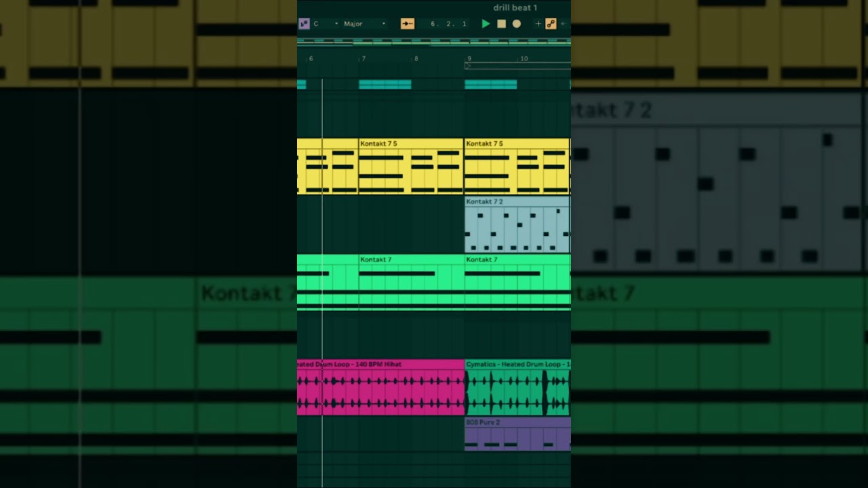Stop playback with the Stop button
This screenshot has width=868, height=488.
point(501,24)
